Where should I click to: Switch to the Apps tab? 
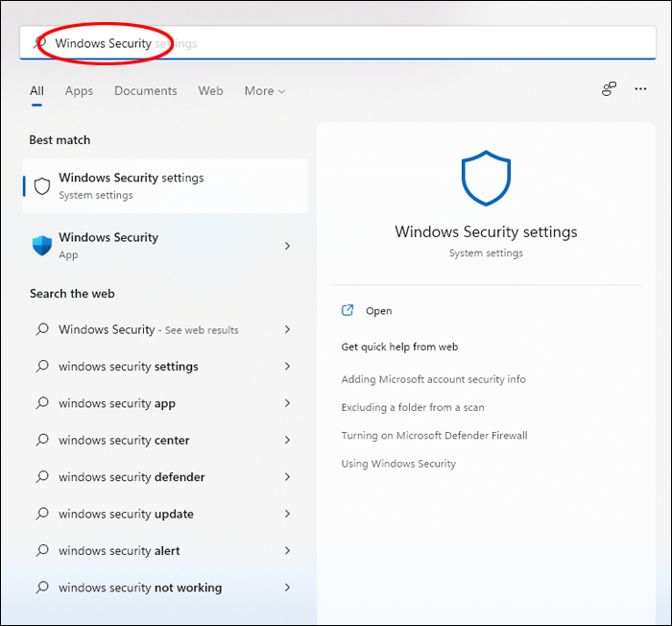pos(79,91)
